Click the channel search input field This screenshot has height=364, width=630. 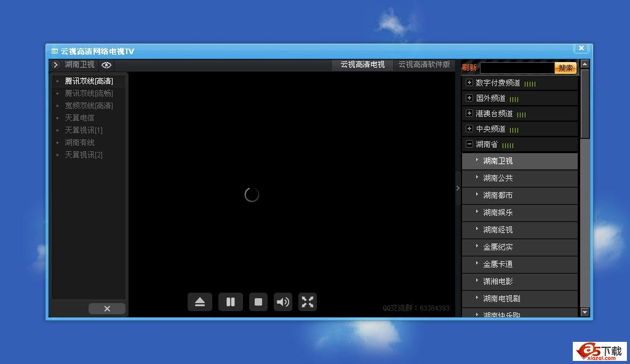pos(517,68)
